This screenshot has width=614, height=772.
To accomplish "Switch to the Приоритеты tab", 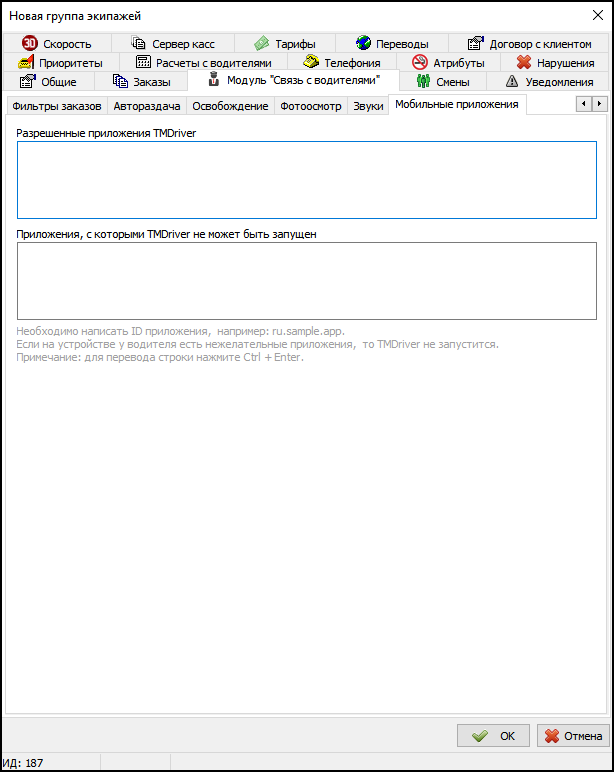I will pos(60,62).
